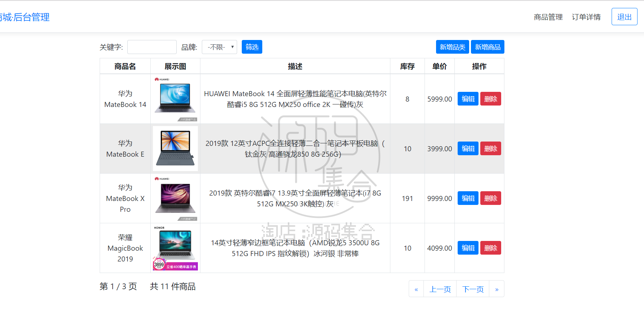
Task: Click the 4099.00 price cell
Action: [x=440, y=248]
